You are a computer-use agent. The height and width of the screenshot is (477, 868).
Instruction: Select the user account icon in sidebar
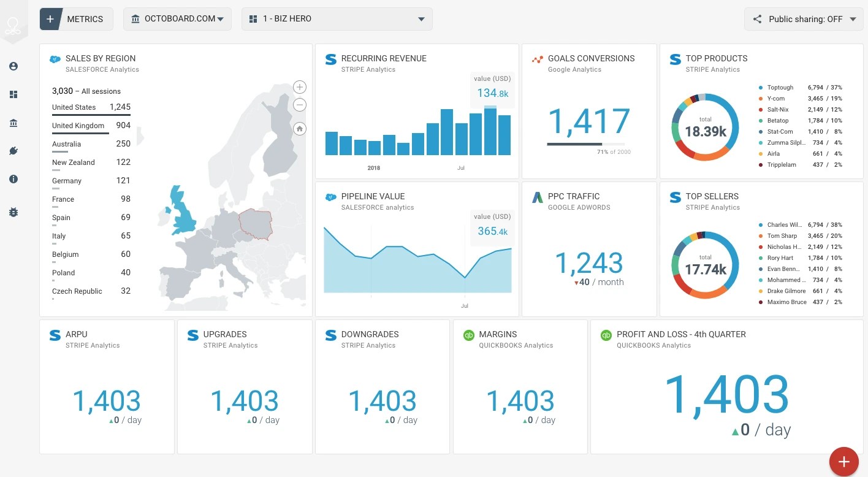[13, 66]
